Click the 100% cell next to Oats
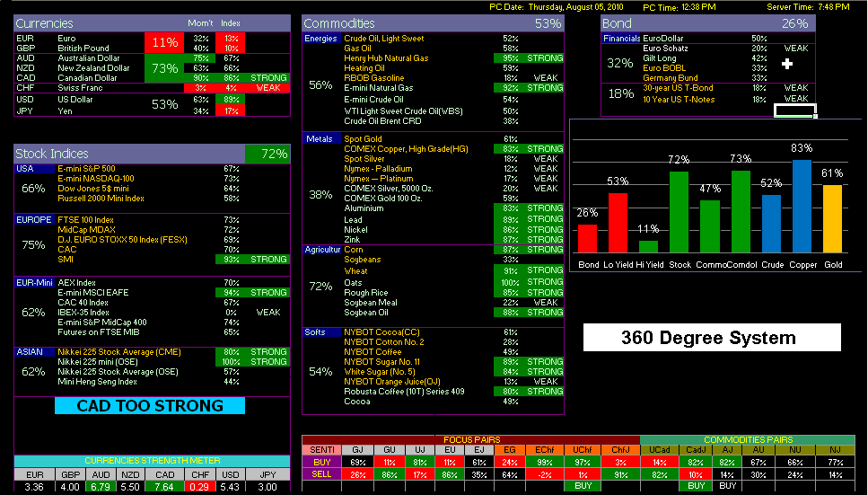The width and height of the screenshot is (868, 495). click(x=510, y=282)
